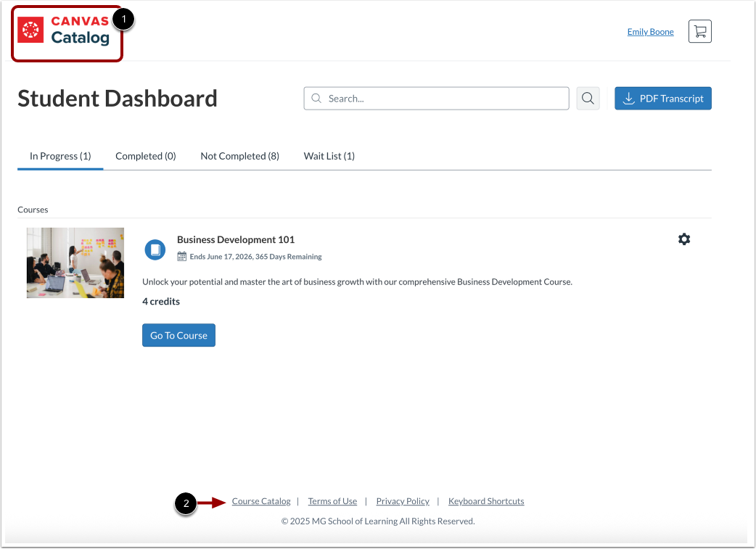
Task: Click the magnifier search button
Action: [x=588, y=99]
